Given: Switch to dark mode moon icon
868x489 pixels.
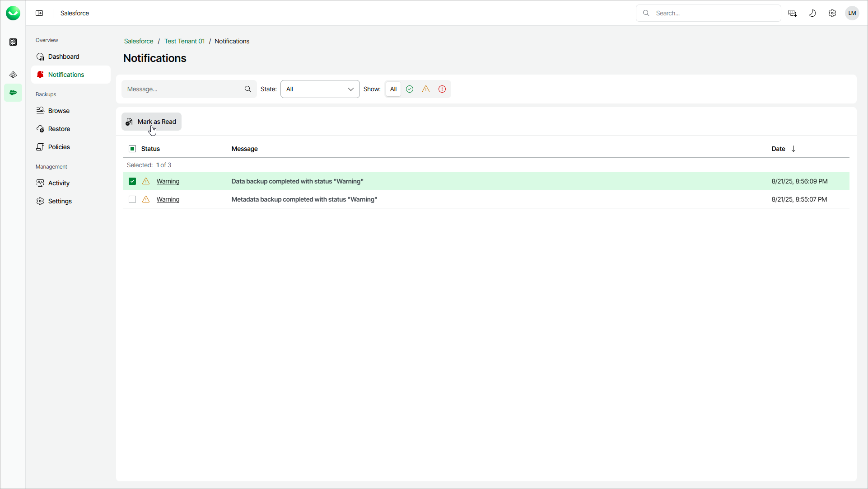Looking at the screenshot, I should pos(812,13).
